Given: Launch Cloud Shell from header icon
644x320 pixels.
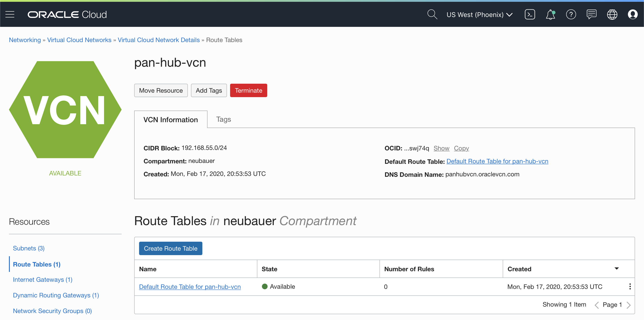Looking at the screenshot, I should [530, 15].
